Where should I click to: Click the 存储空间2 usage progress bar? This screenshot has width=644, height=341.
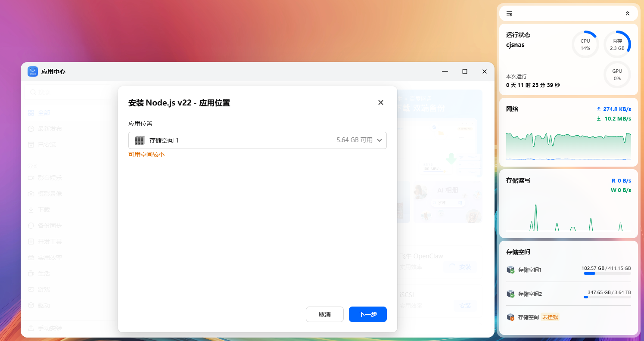pos(607,297)
